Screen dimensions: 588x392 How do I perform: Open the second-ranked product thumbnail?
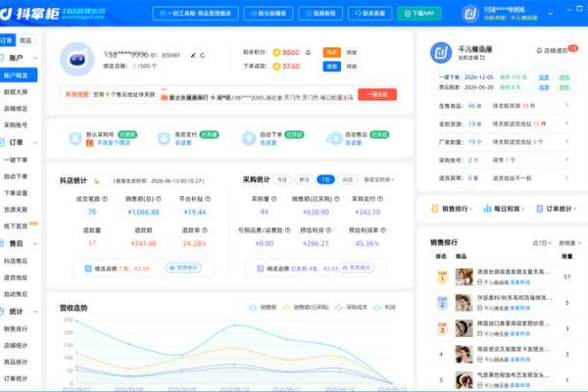pyautogui.click(x=464, y=303)
